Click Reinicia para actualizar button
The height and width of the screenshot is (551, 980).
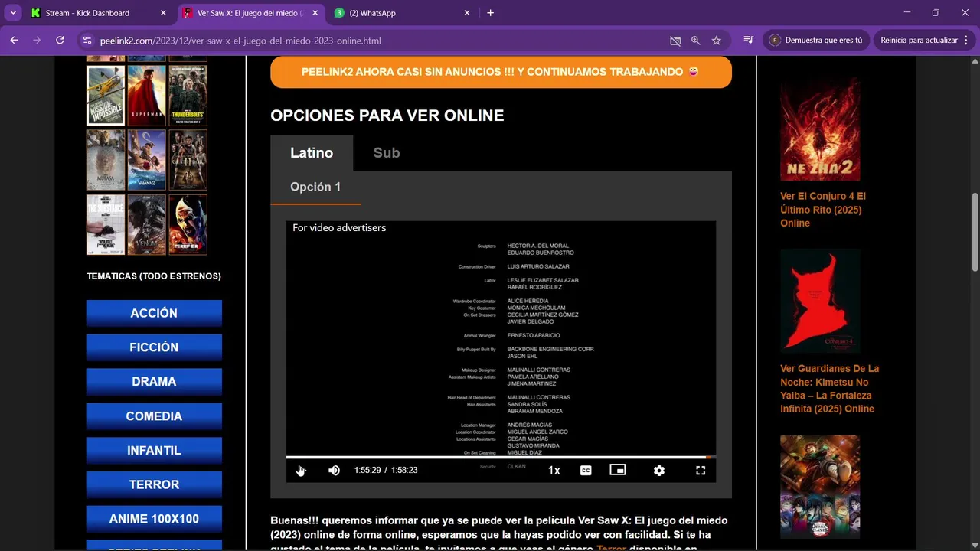(919, 41)
